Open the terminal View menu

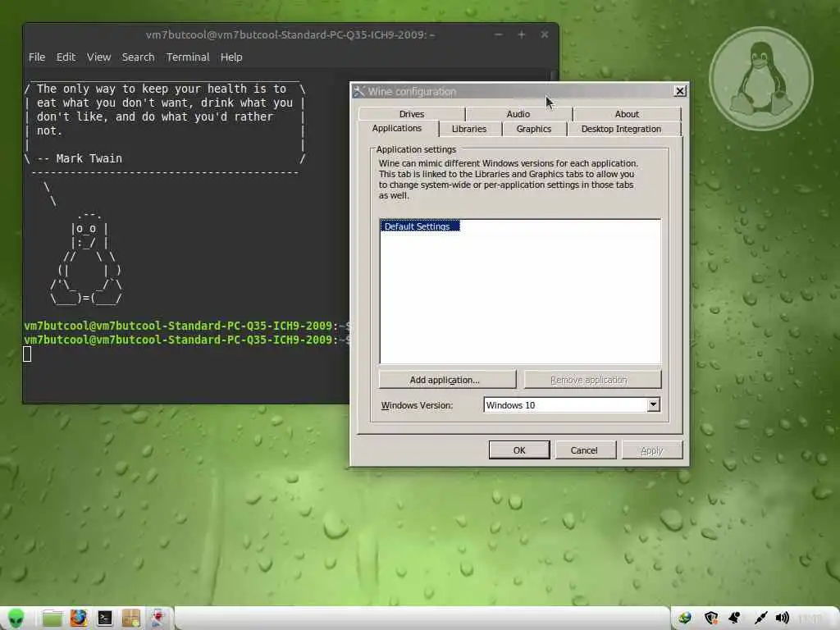point(99,57)
